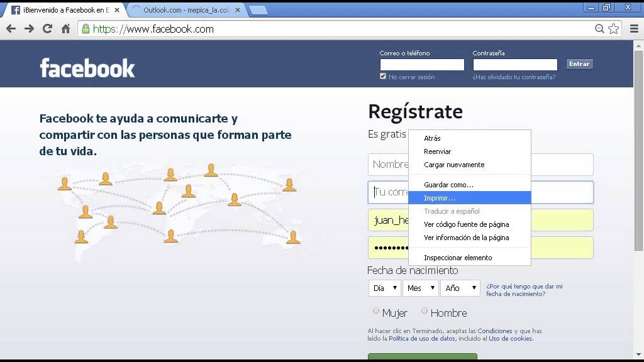The height and width of the screenshot is (362, 644).
Task: Select Guardar como... in the context menu
Action: pos(469,185)
